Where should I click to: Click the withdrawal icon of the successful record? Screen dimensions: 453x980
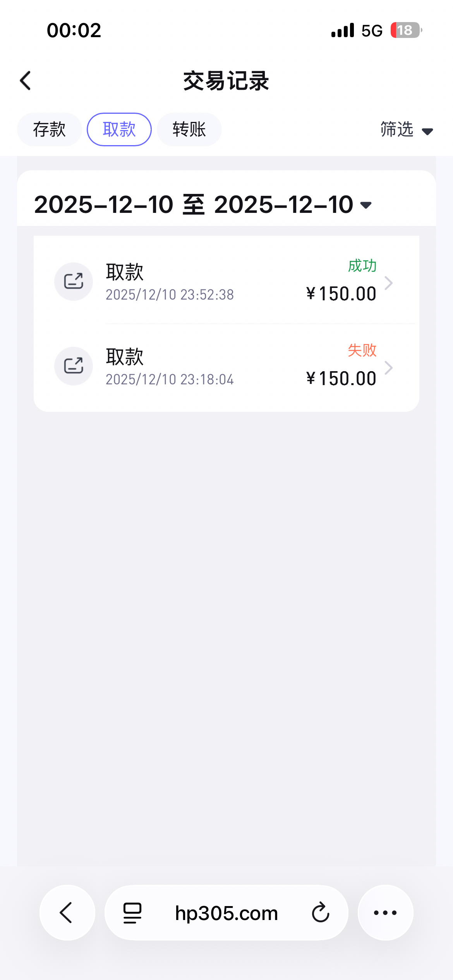coord(74,281)
